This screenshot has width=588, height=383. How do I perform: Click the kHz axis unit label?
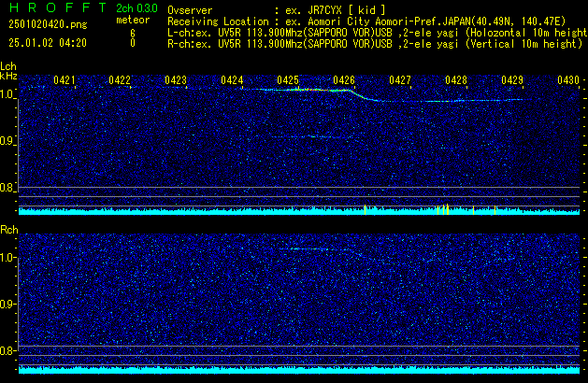[8, 76]
